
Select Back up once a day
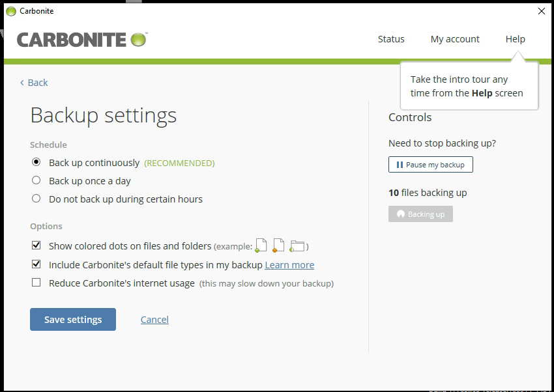click(36, 180)
